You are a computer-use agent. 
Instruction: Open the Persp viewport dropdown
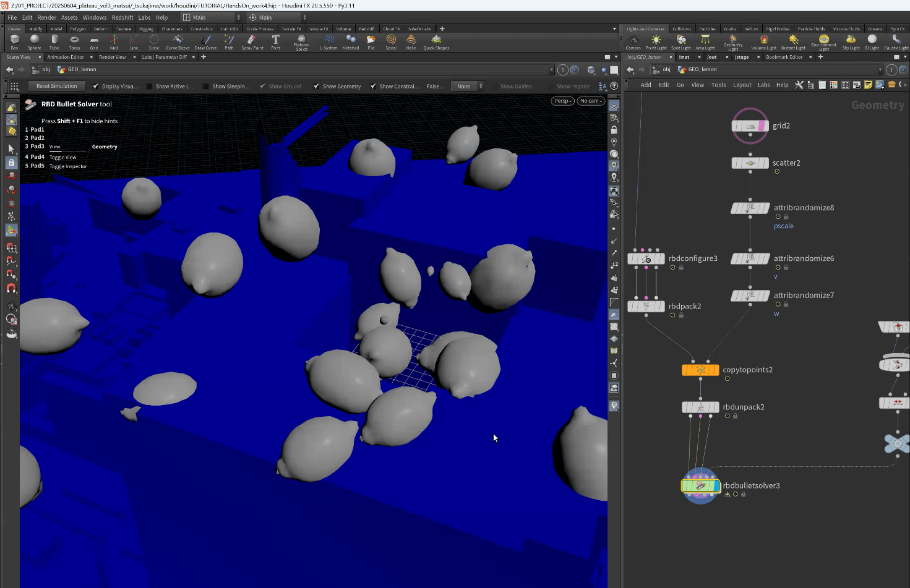tap(562, 101)
